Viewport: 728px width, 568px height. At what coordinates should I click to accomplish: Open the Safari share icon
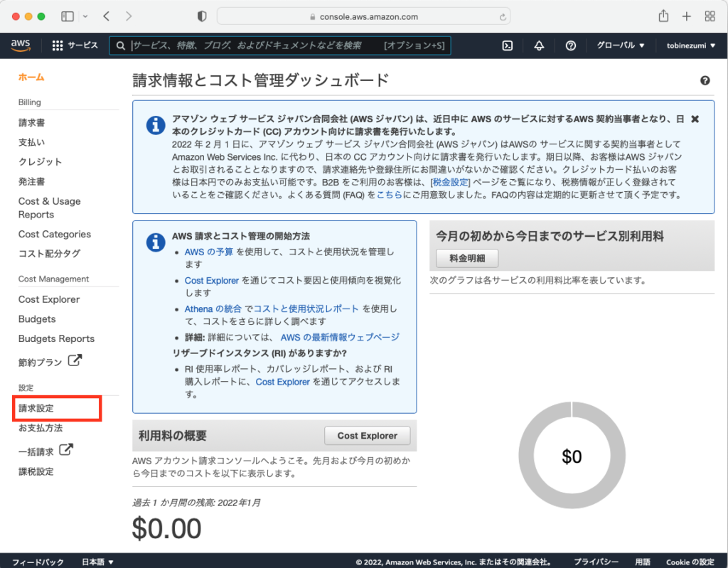[x=663, y=16]
